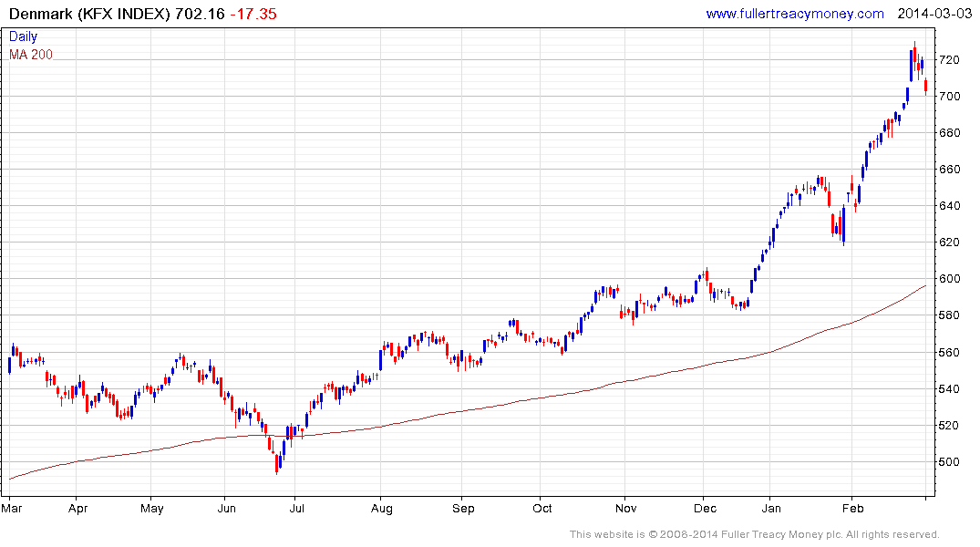
Task: Open the www.fullertreacymoney.com link
Action: coord(794,14)
